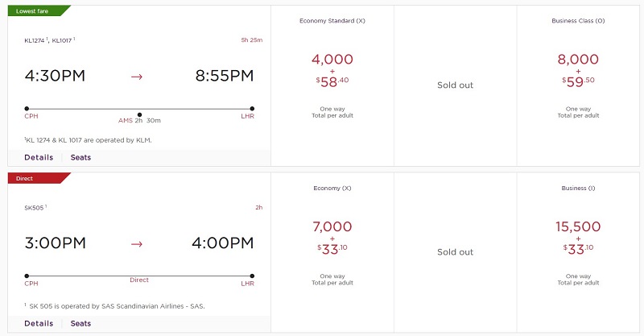View Seats for SK505 direct flight

(x=80, y=324)
